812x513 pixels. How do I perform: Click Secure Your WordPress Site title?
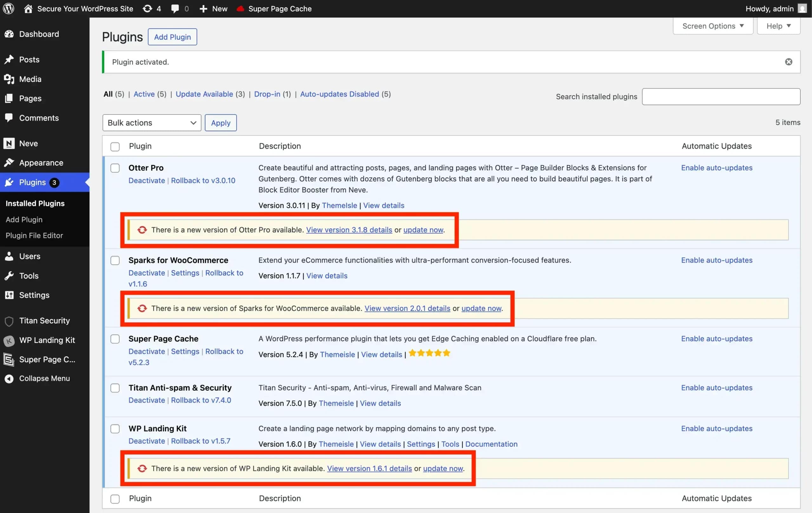85,9
